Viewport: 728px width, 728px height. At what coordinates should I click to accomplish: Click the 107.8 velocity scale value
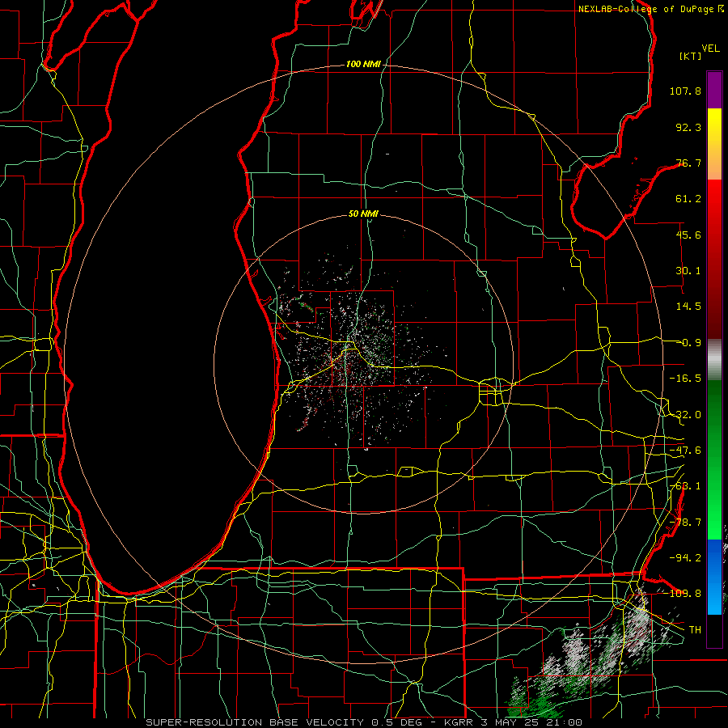point(685,91)
